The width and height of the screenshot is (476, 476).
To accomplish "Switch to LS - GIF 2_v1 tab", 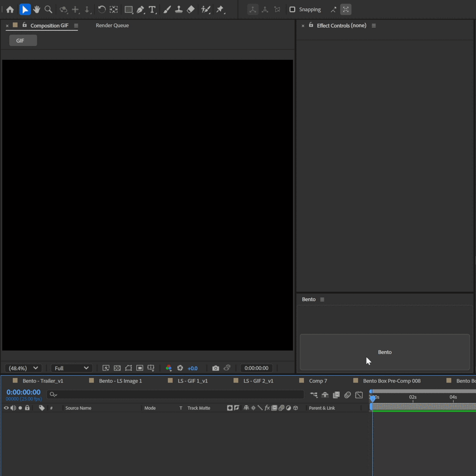I will pos(258,381).
